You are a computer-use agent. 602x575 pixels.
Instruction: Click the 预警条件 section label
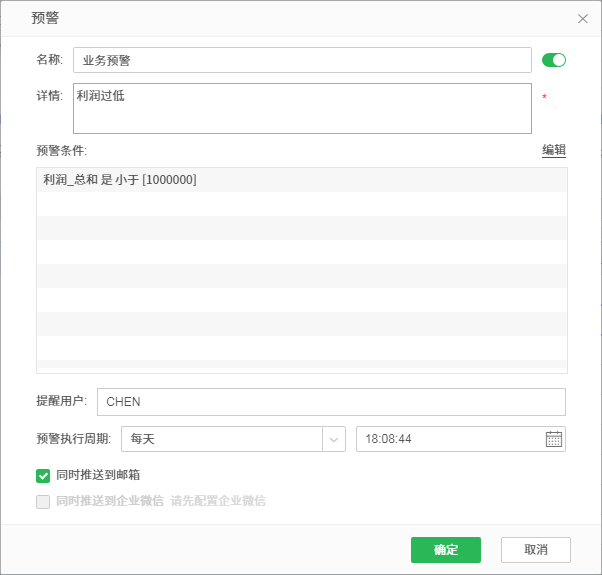62,151
